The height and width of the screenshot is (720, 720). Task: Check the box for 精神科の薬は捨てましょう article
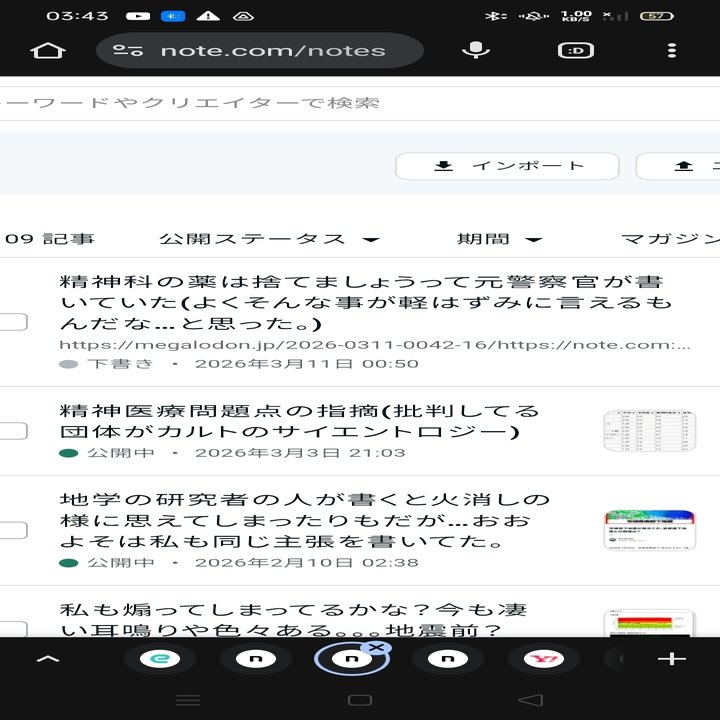click(13, 322)
